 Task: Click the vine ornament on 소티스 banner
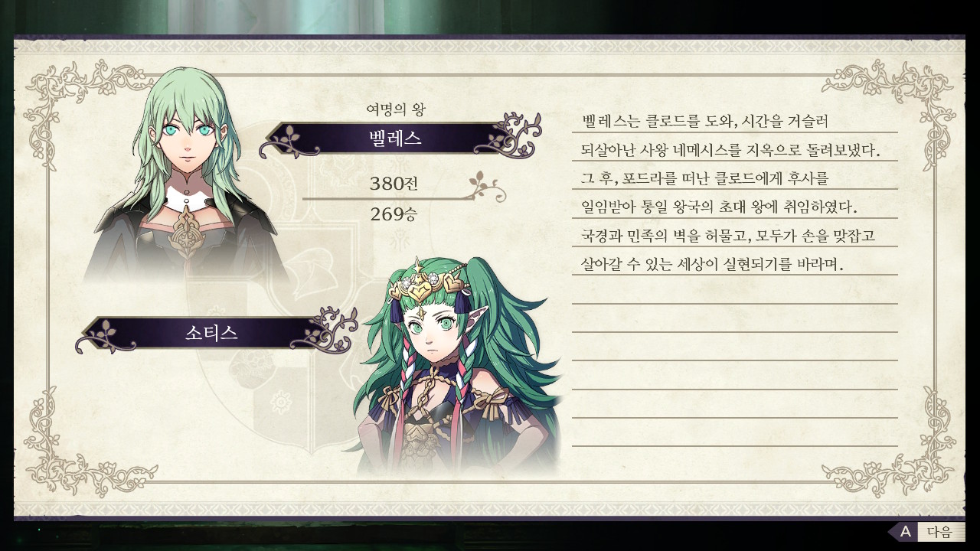click(331, 328)
